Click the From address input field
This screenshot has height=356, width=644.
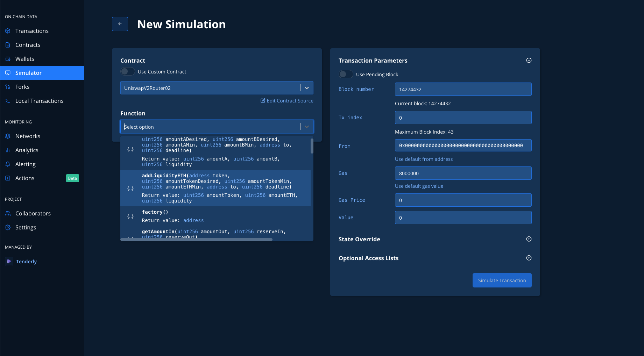coord(463,145)
